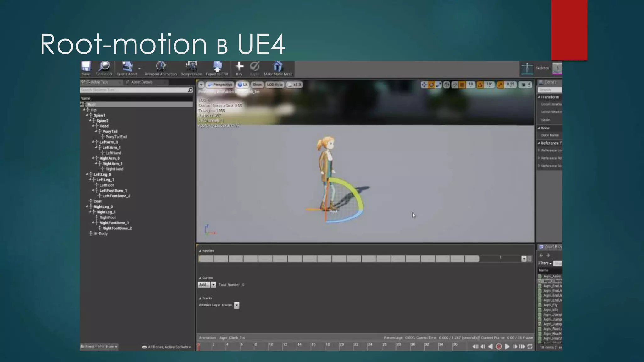Open grid snap value 10 dropdown
The image size is (644, 362).
(471, 85)
